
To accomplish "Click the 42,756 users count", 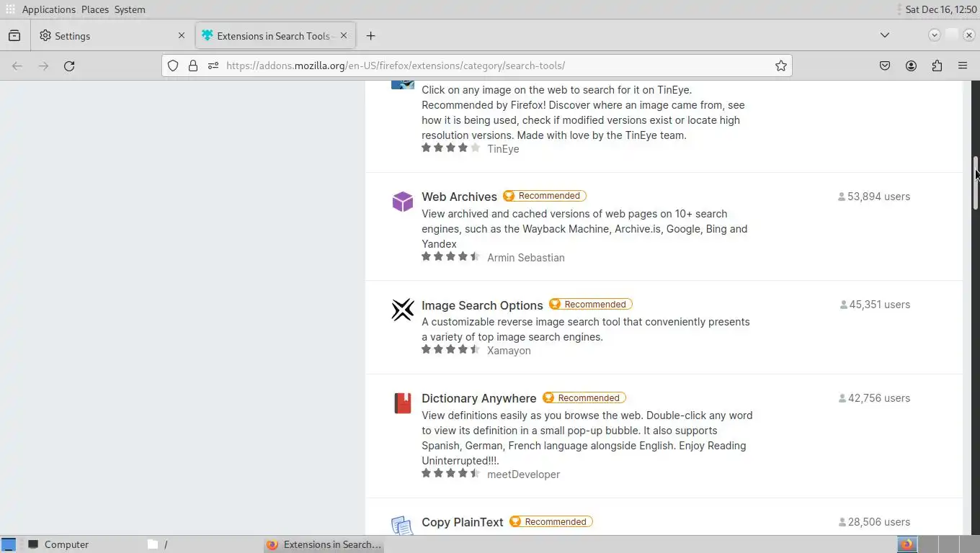I will [874, 398].
